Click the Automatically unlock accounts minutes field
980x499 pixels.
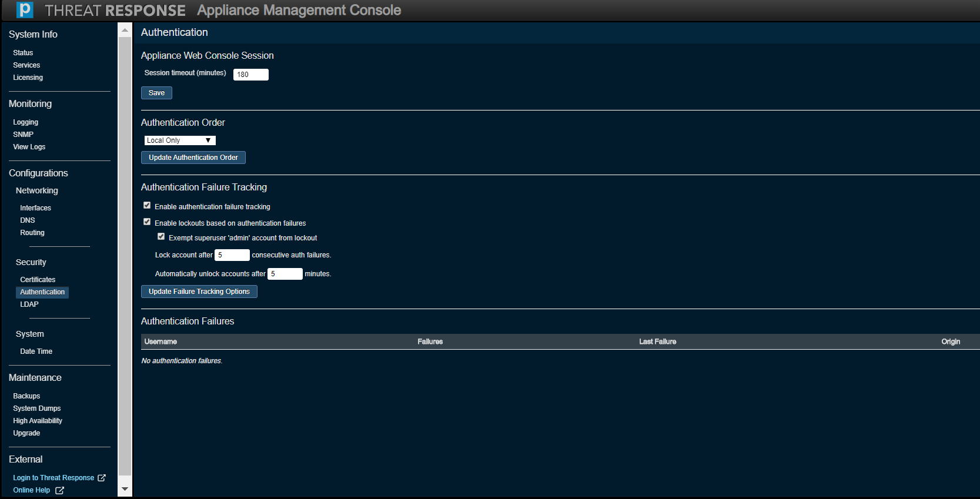pyautogui.click(x=285, y=274)
